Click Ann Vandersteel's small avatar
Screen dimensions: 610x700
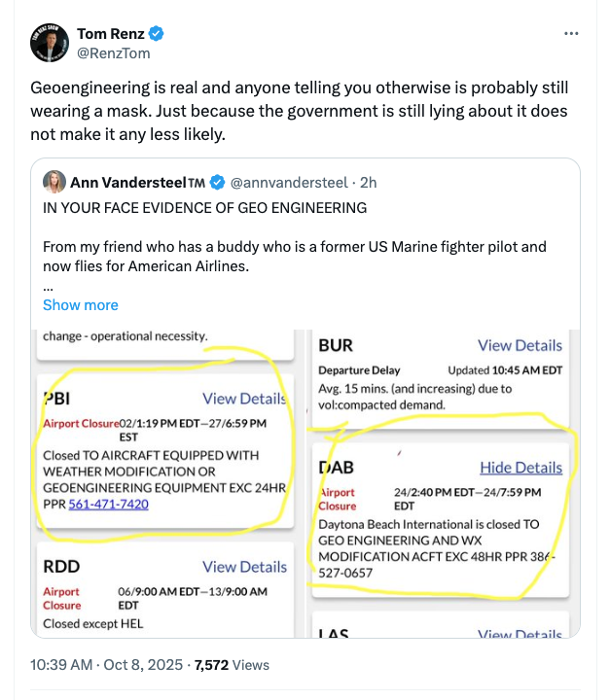[54, 182]
